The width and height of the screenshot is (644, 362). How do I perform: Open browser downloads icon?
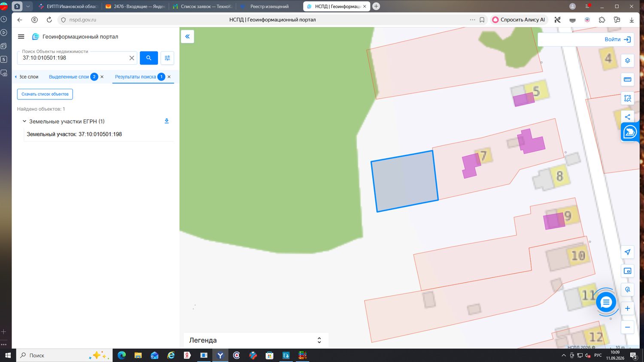click(632, 20)
